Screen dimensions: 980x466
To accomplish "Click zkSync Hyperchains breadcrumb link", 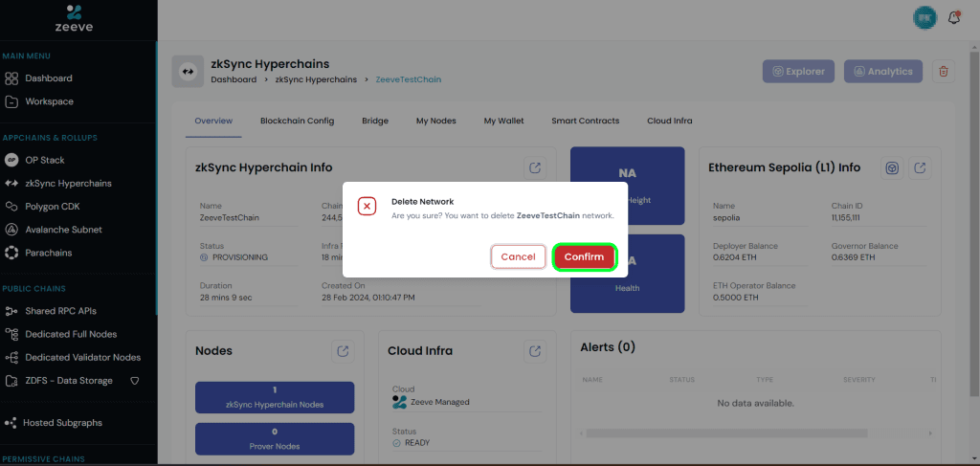I will point(316,80).
